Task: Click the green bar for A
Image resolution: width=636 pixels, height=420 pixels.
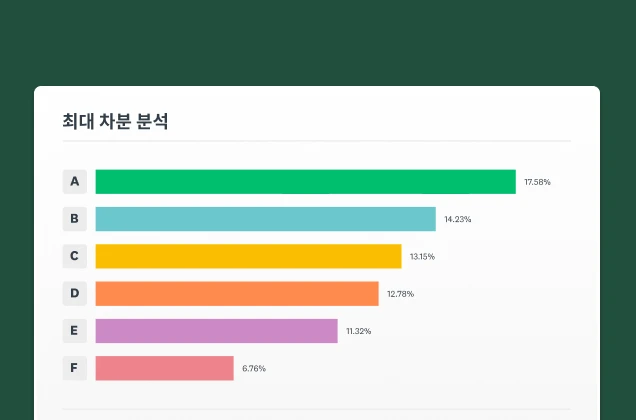Action: pos(305,182)
